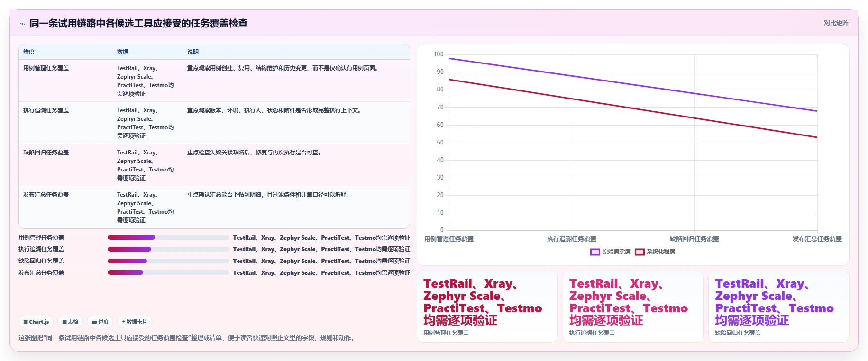Viewport: 868px width, 361px height.
Task: Click the 进度 tag chip
Action: (100, 322)
